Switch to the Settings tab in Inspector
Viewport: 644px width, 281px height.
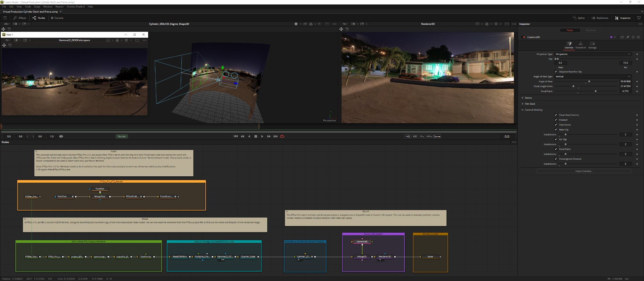pyautogui.click(x=592, y=45)
